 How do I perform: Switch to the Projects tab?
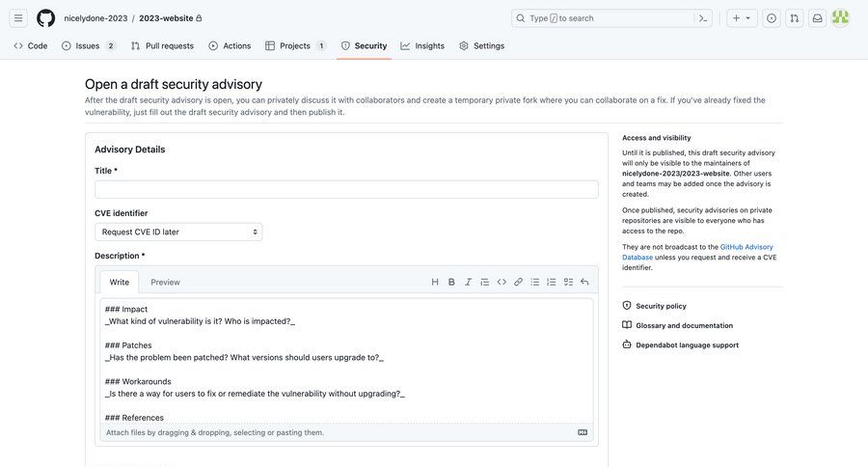296,46
